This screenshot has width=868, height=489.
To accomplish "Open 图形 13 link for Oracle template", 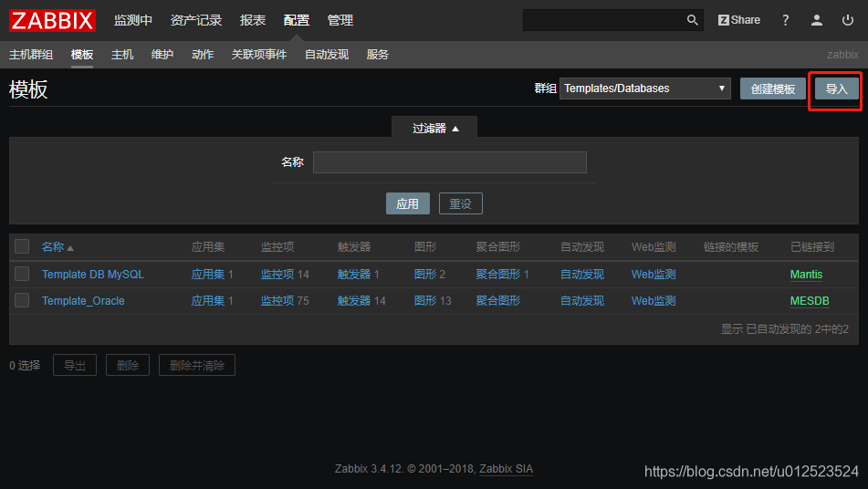I will click(425, 301).
